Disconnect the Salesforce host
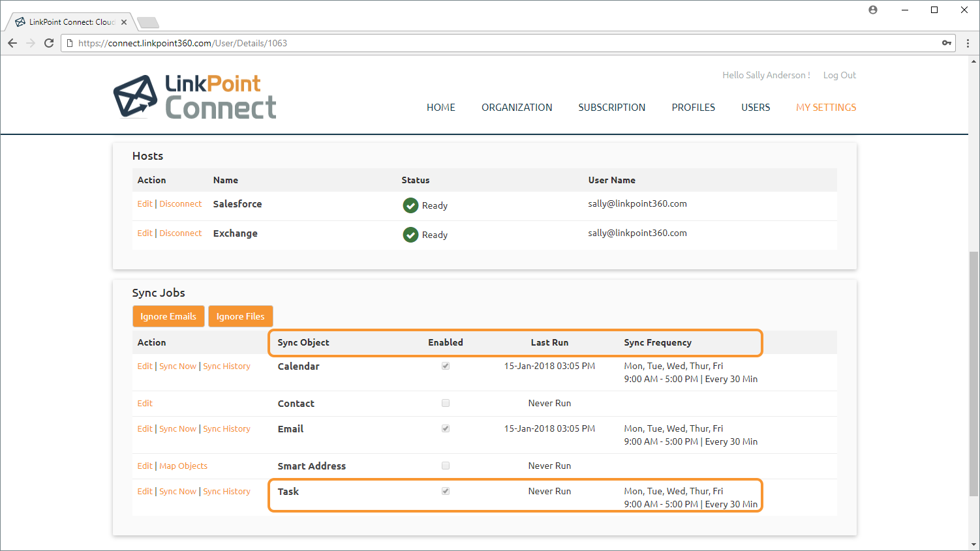 [181, 203]
